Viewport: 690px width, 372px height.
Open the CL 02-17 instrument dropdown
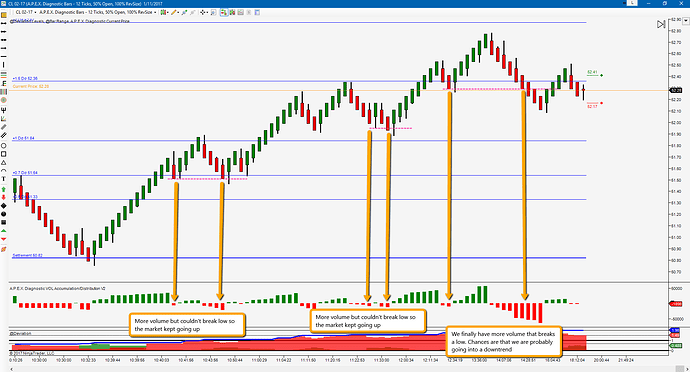(x=26, y=12)
